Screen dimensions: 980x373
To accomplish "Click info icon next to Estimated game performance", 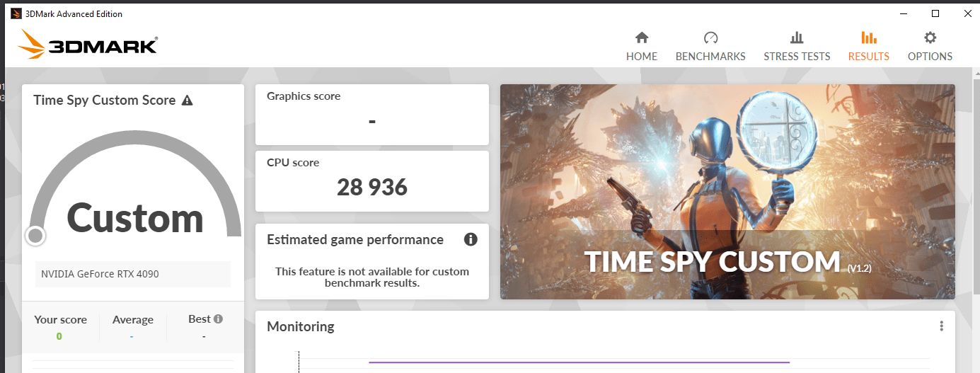I will tap(471, 239).
